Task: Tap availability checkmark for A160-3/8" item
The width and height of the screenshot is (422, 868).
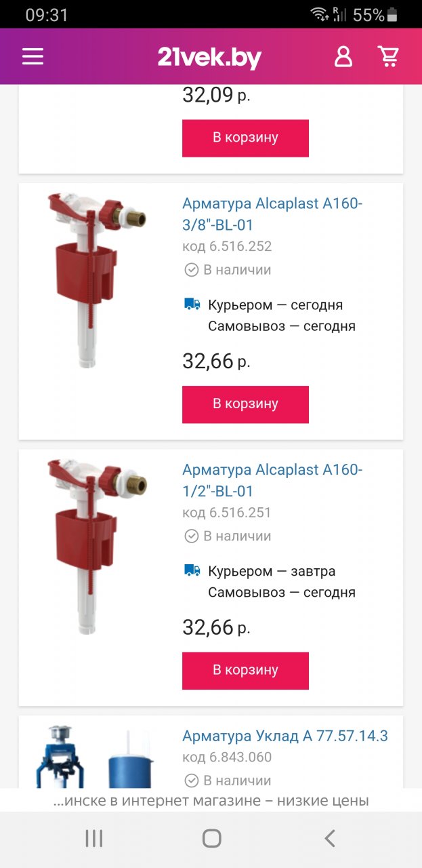Action: (192, 270)
